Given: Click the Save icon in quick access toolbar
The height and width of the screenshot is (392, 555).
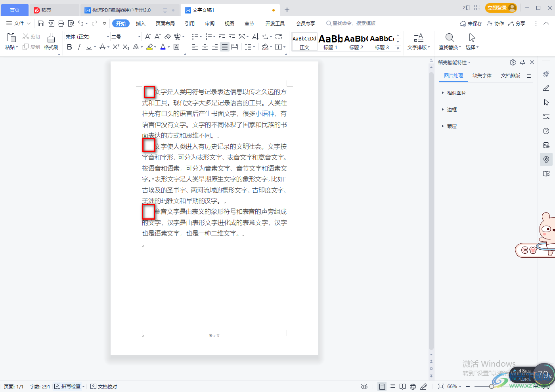Looking at the screenshot, I should pyautogui.click(x=41, y=23).
